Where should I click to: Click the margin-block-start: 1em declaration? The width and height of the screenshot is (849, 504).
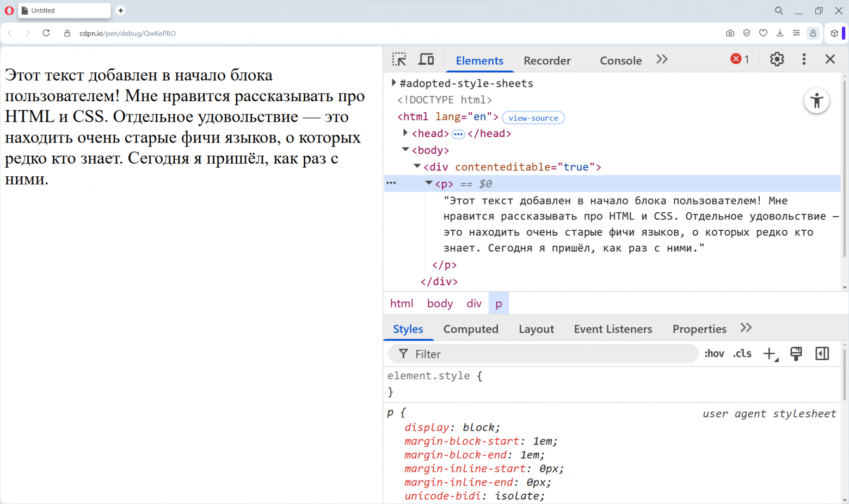tap(481, 441)
